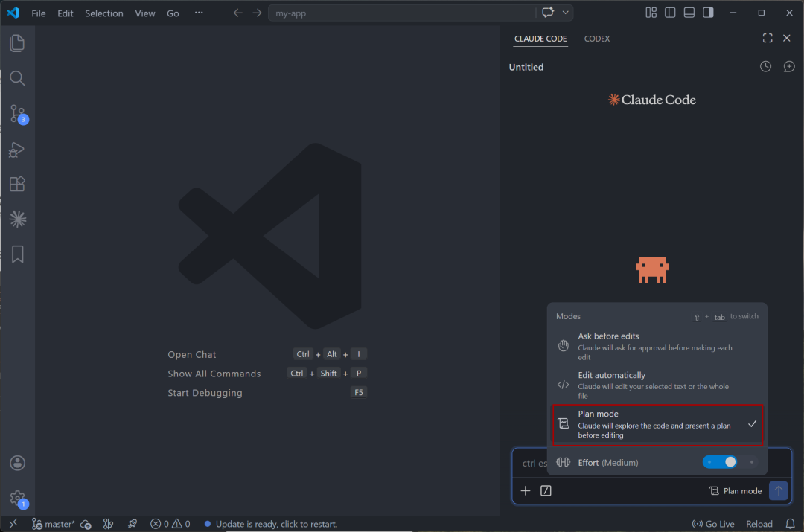The width and height of the screenshot is (804, 532).
Task: Click the Effort dumbbell icon
Action: tap(563, 462)
